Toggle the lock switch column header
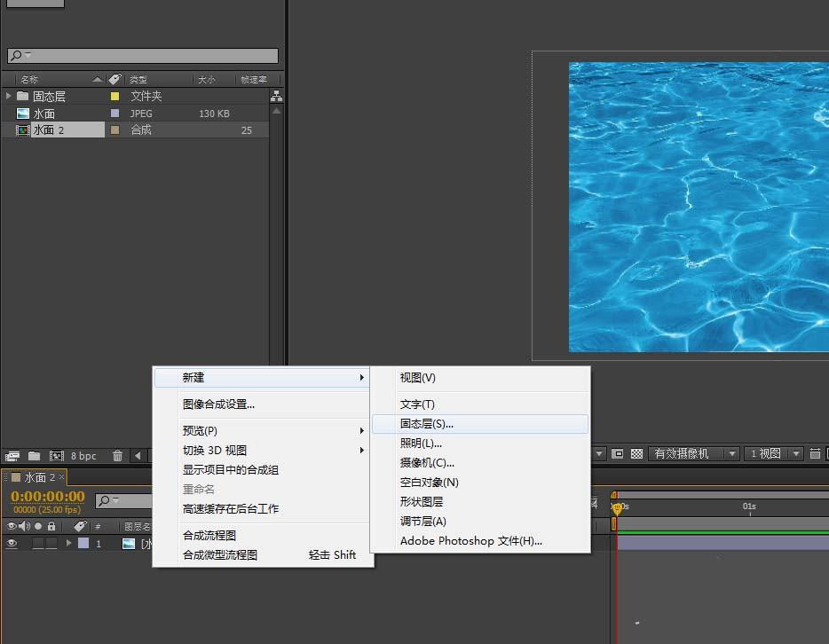Viewport: 829px width, 644px height. coord(51,524)
